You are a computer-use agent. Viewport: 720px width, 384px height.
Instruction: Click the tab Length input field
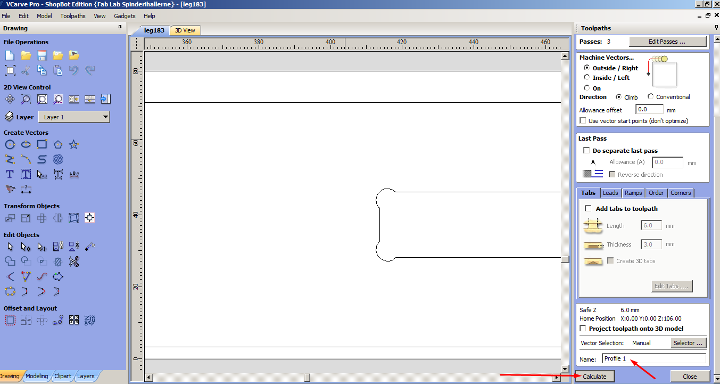[651, 226]
